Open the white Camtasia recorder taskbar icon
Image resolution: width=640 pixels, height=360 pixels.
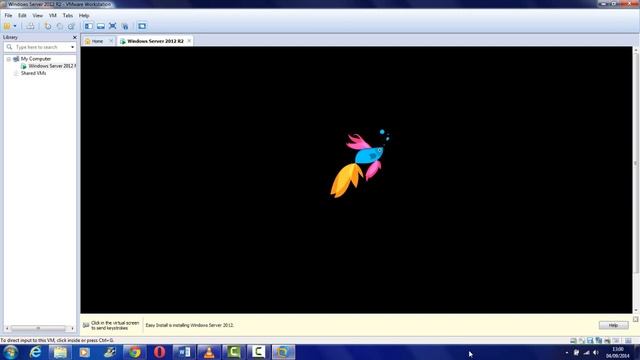click(x=258, y=352)
